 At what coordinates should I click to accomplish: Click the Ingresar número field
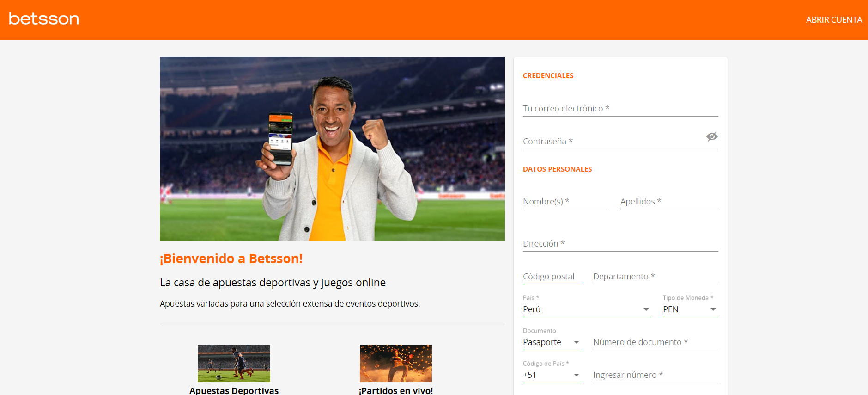(x=656, y=375)
